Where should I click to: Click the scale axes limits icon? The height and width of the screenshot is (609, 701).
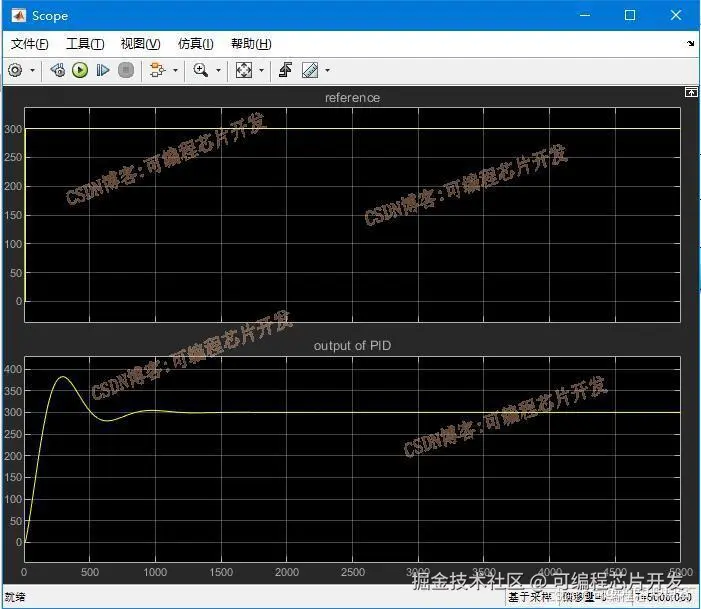[244, 70]
